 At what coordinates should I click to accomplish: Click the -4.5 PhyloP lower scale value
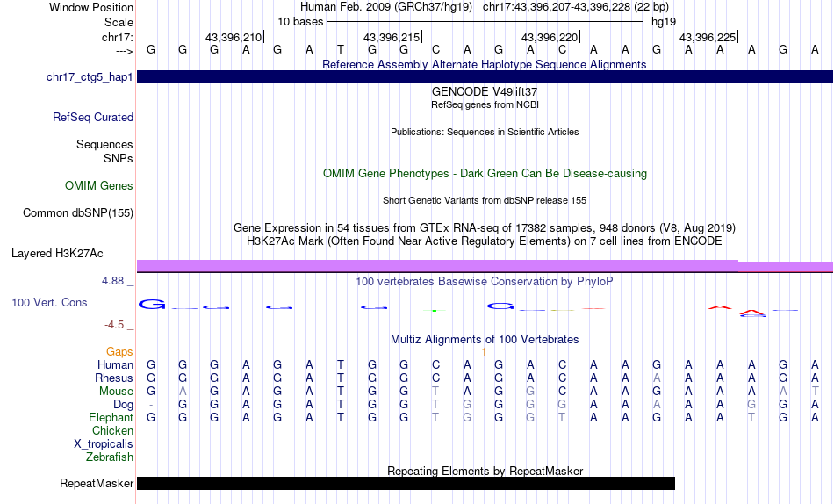114,325
